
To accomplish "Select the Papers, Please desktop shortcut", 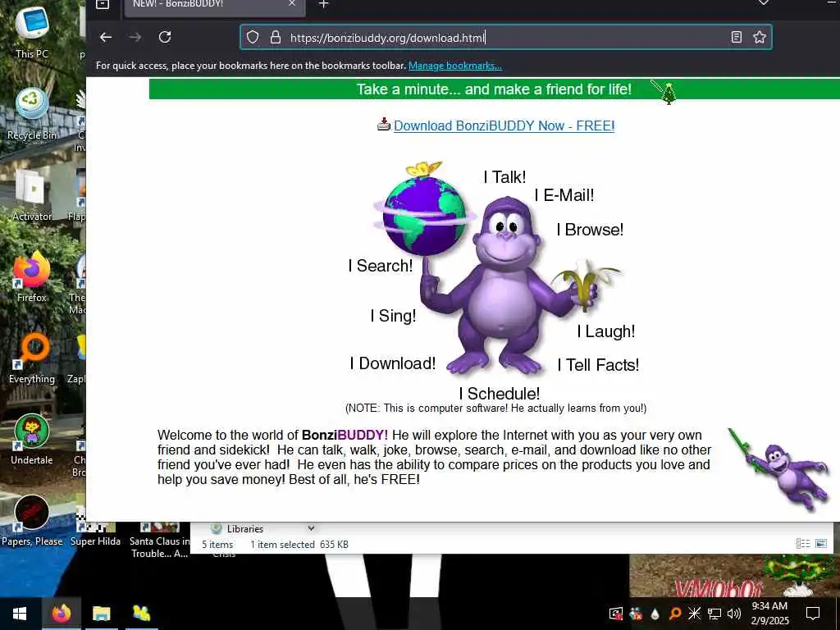I will click(x=32, y=521).
